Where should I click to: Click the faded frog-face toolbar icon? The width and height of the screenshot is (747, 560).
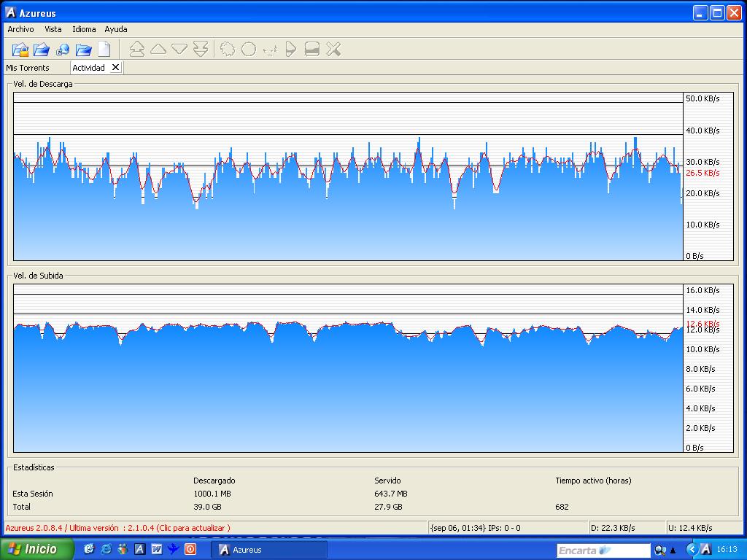click(x=270, y=50)
